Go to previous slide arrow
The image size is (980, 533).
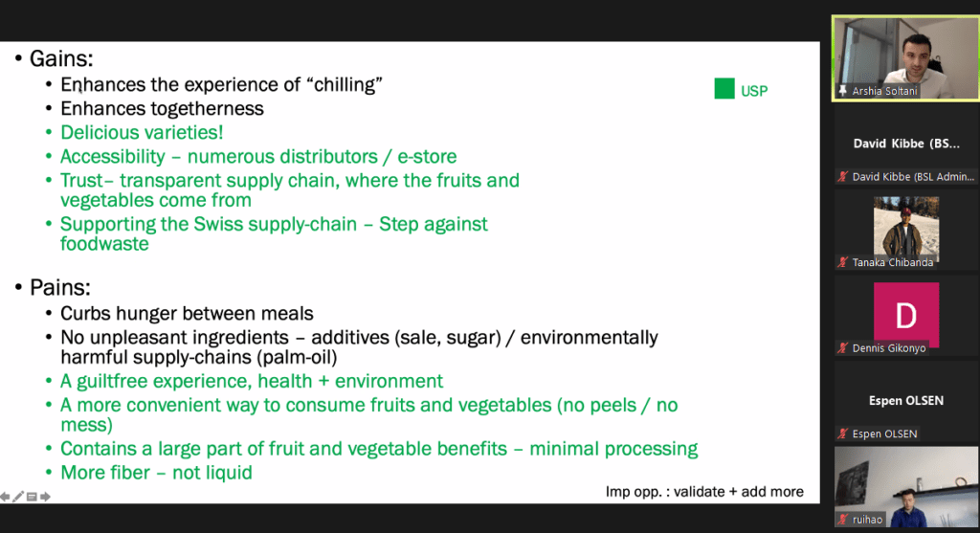click(x=6, y=497)
